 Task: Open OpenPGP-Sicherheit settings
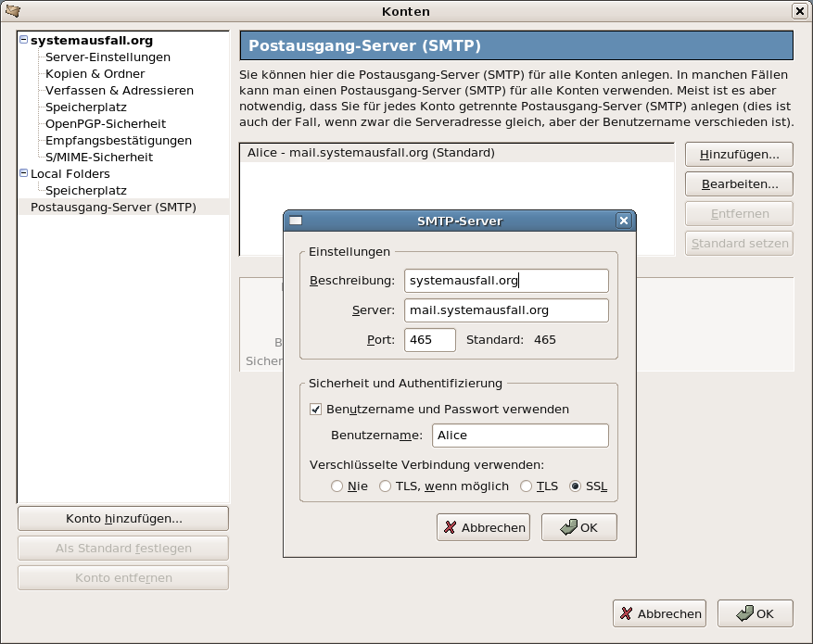click(106, 124)
